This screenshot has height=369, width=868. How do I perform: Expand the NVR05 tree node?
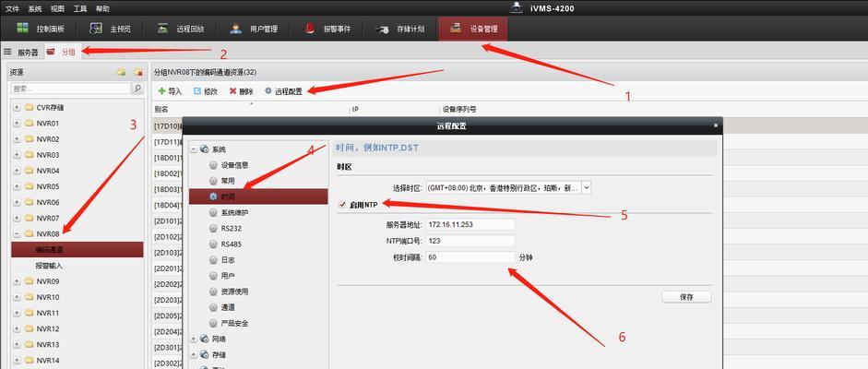[17, 186]
